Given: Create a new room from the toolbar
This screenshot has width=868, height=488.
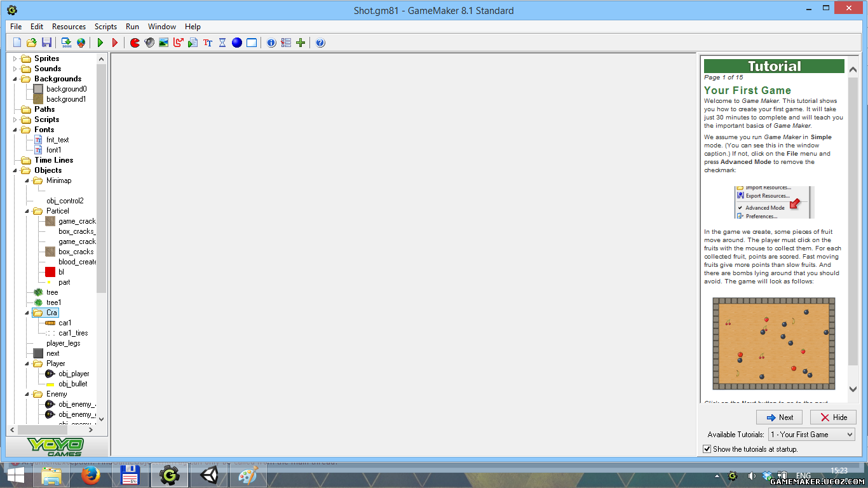Looking at the screenshot, I should (x=252, y=43).
